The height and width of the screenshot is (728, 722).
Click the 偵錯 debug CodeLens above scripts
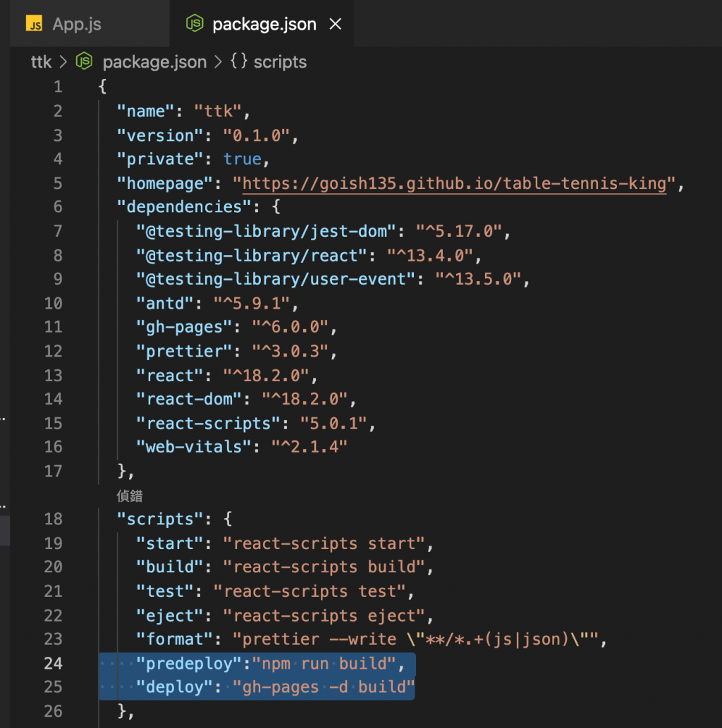(x=130, y=496)
